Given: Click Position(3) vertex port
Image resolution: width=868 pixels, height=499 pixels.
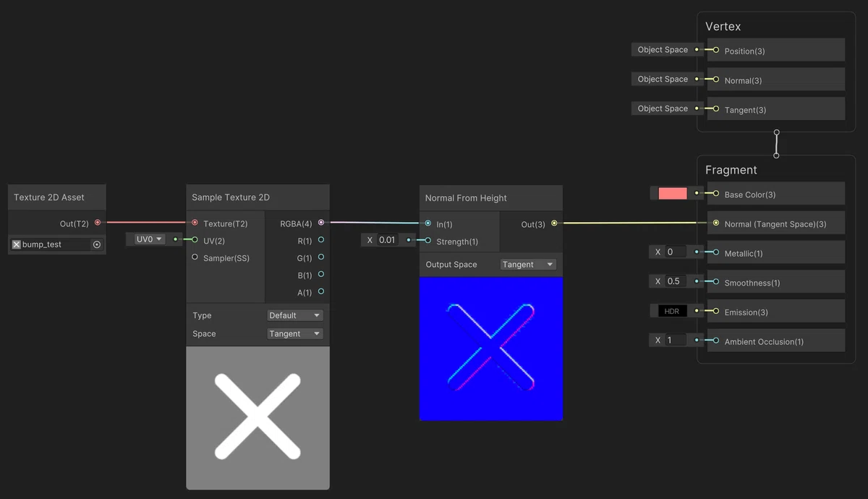Looking at the screenshot, I should (x=715, y=50).
